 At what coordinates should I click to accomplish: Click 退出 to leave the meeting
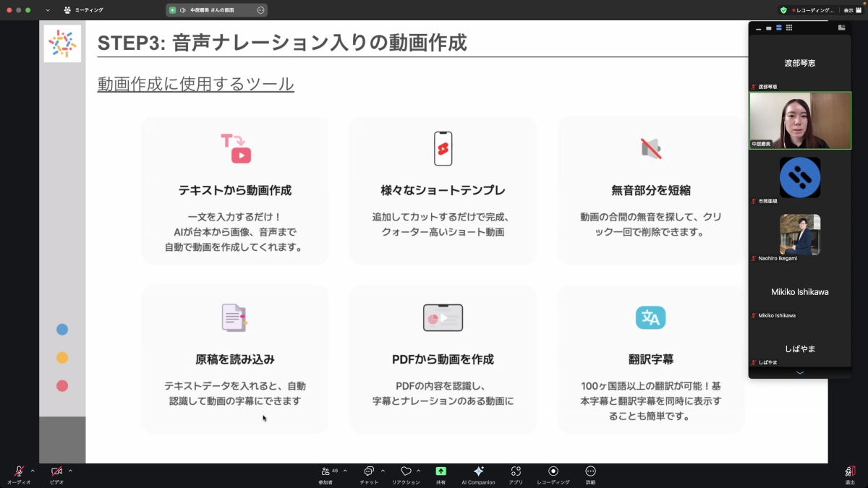tap(849, 473)
